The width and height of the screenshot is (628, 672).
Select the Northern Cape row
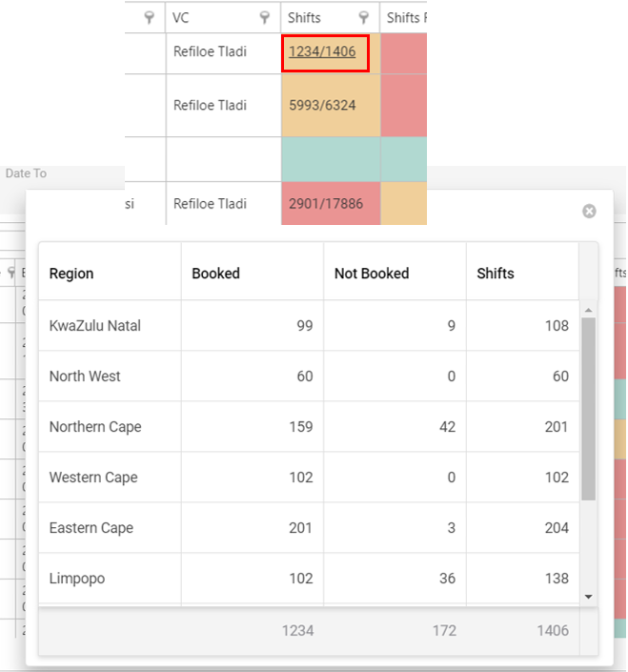pyautogui.click(x=309, y=427)
